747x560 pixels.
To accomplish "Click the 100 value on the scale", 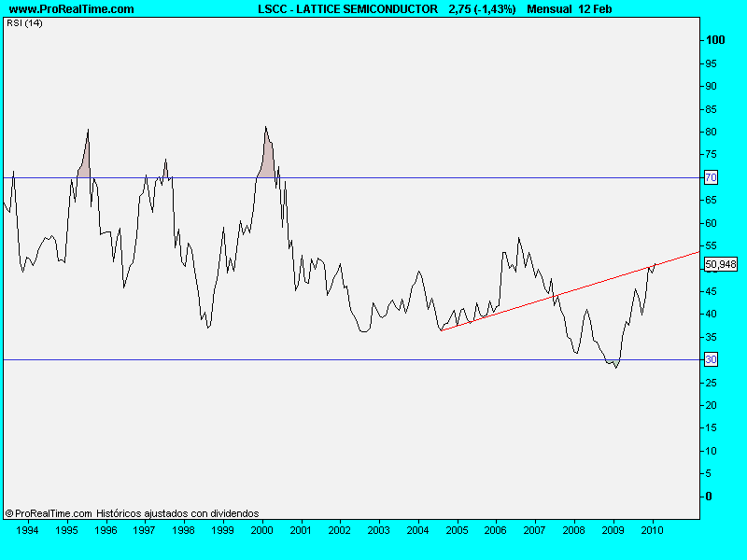I will pos(715,40).
